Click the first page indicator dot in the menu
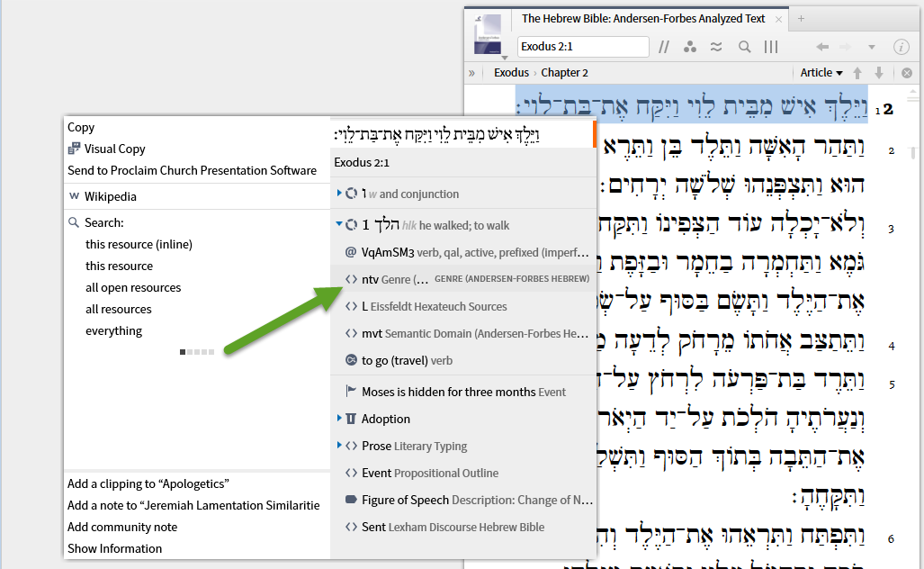Viewport: 924px width, 569px height. coord(183,352)
